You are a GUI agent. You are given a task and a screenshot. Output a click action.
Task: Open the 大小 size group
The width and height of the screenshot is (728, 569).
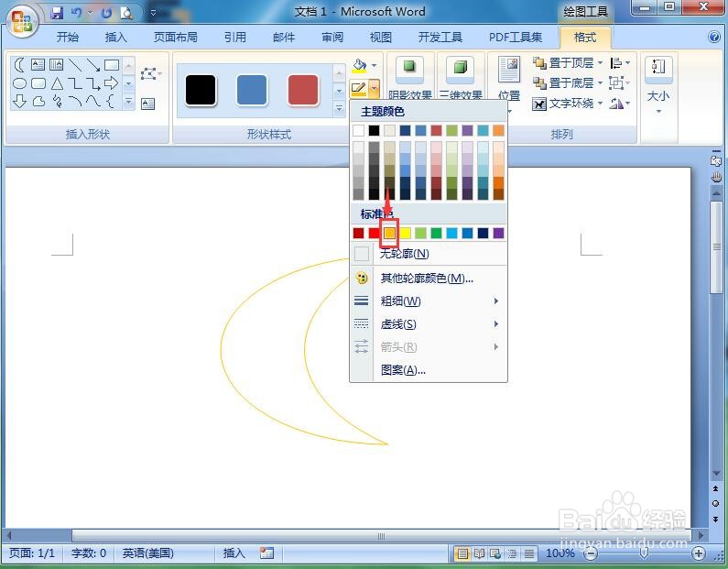coord(658,84)
